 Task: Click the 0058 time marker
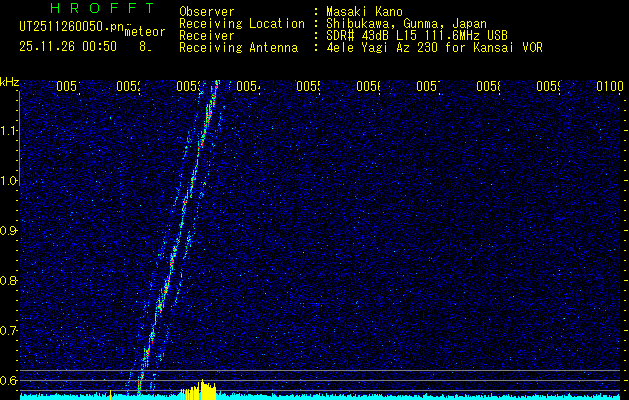(x=488, y=86)
